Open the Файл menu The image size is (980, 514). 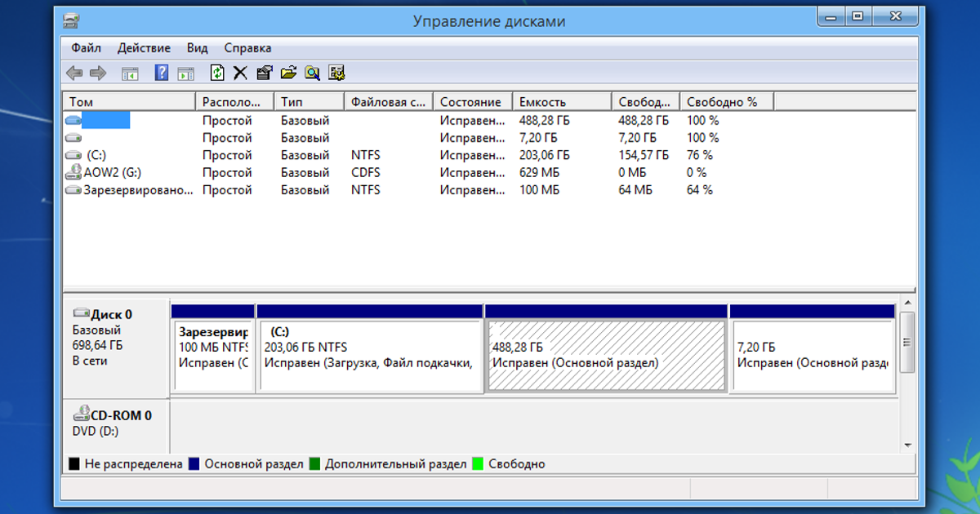(86, 48)
